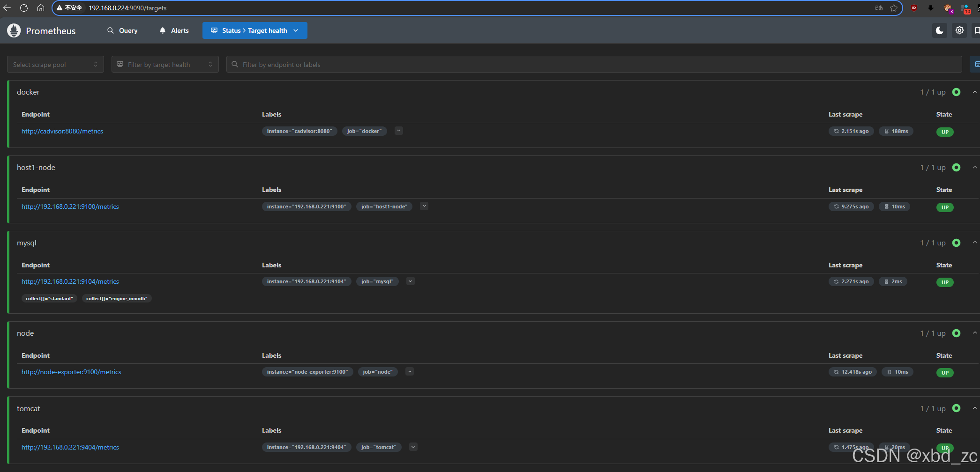
Task: Go back with the browser back arrow
Action: coord(7,8)
